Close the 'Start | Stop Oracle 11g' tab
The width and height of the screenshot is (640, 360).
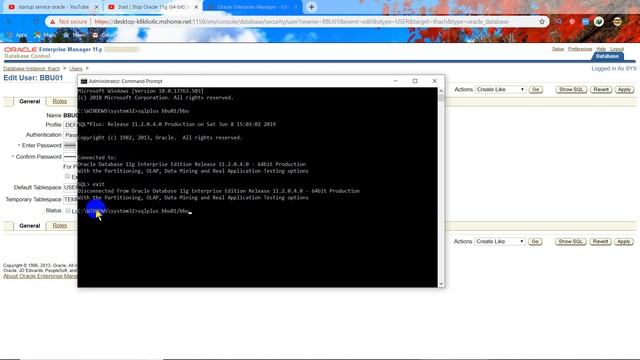click(196, 7)
